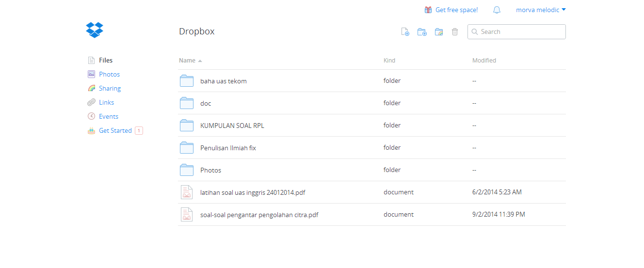644x268 pixels.
Task: Click folder kind cell for KUMPULAN SOAL RPL
Action: coord(392,125)
